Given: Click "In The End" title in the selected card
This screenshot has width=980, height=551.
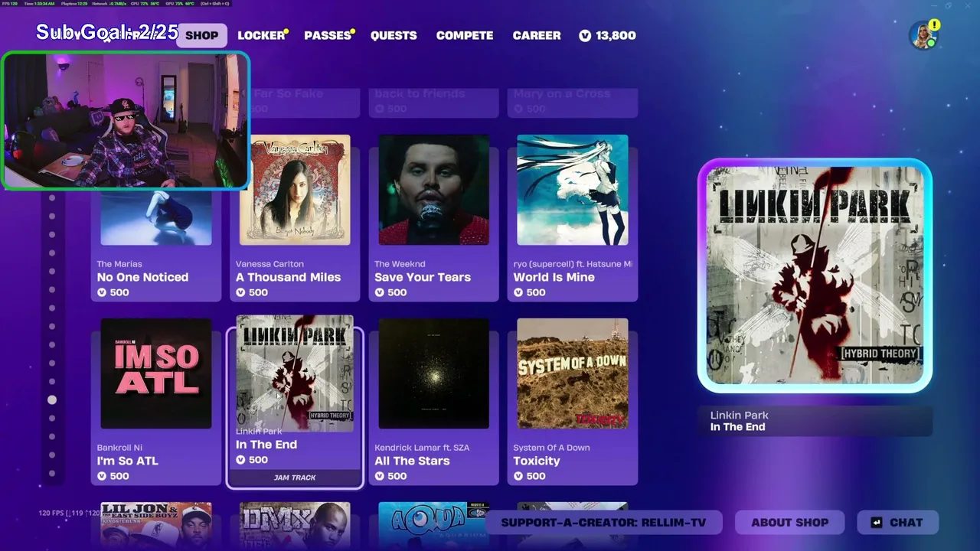Looking at the screenshot, I should [266, 445].
